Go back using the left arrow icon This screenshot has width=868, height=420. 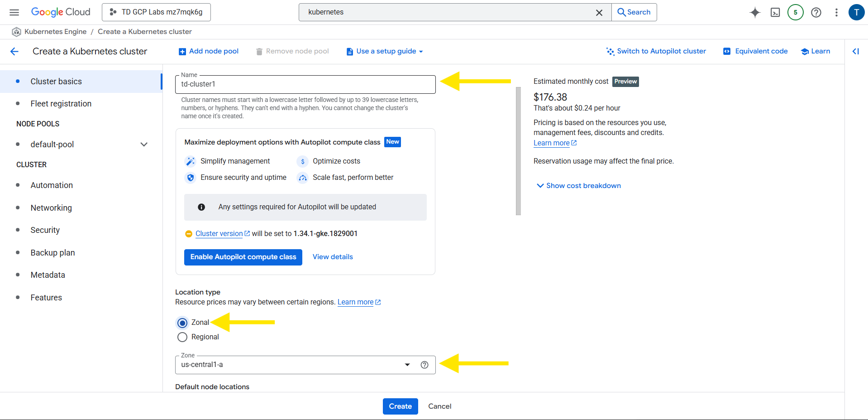[14, 51]
